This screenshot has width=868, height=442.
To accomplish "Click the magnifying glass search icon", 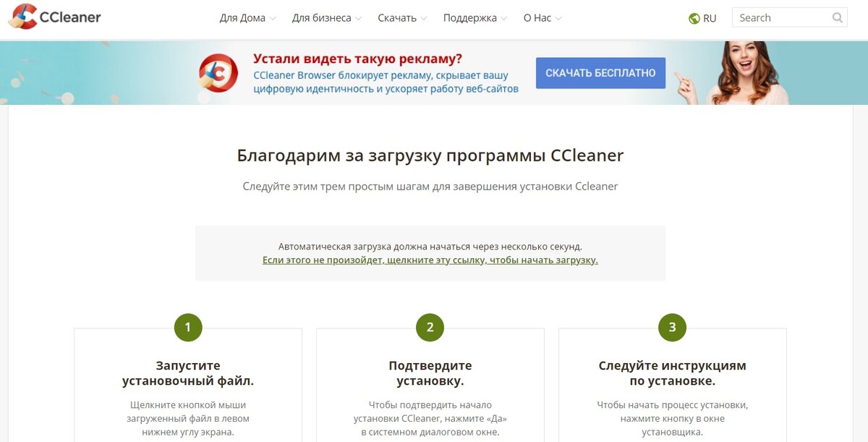I will (837, 17).
